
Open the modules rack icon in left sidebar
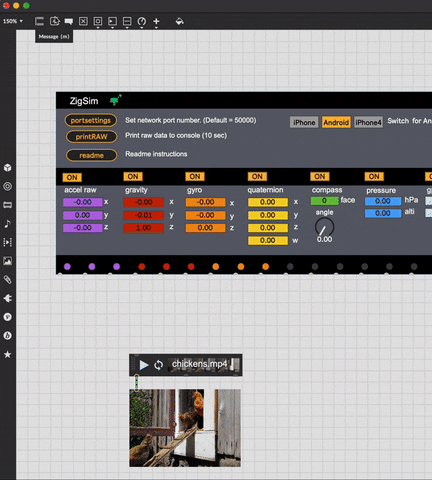click(7, 205)
